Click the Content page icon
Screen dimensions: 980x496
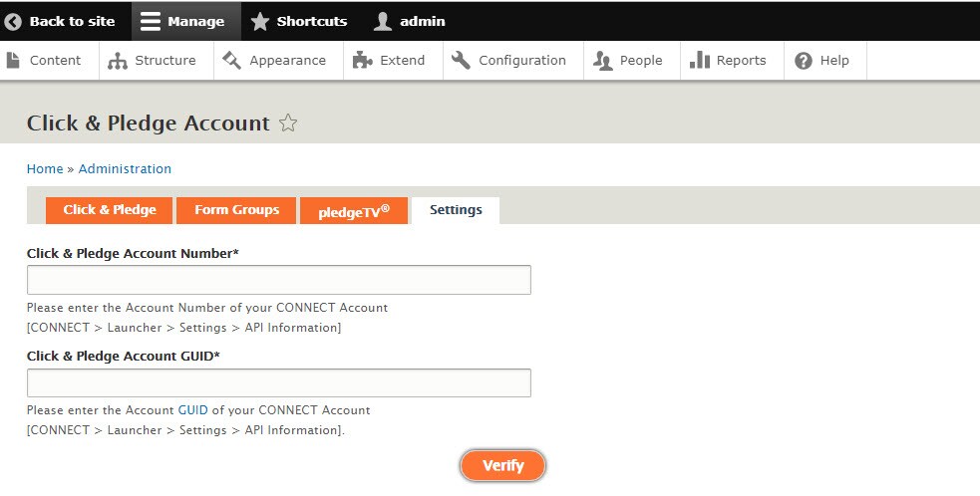coord(13,60)
